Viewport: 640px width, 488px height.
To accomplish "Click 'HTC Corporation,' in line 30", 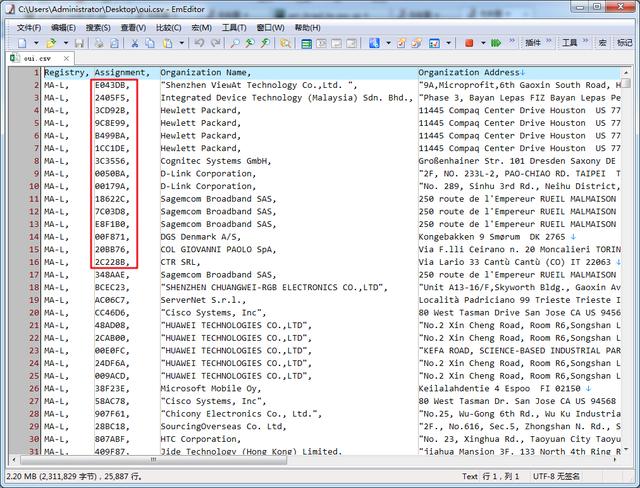I will point(200,439).
